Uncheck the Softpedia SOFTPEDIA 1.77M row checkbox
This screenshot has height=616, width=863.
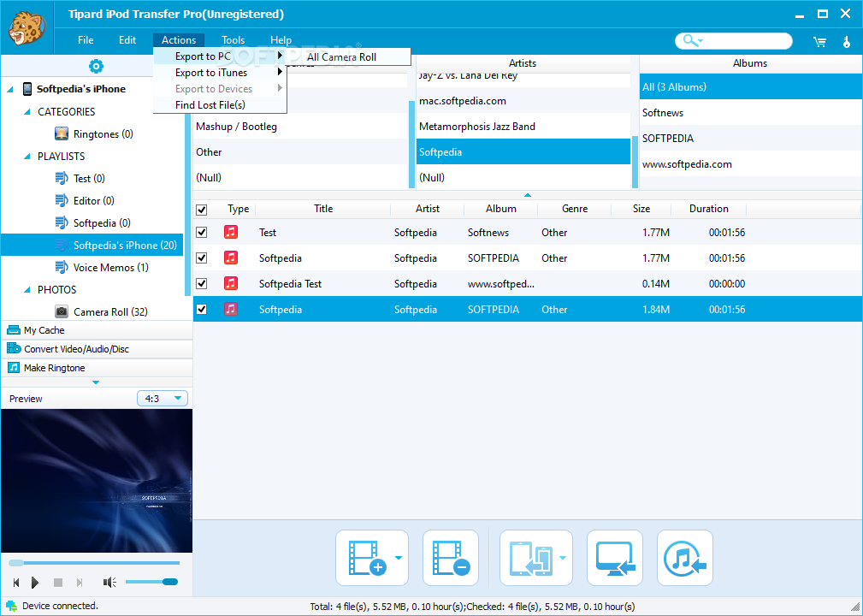202,258
